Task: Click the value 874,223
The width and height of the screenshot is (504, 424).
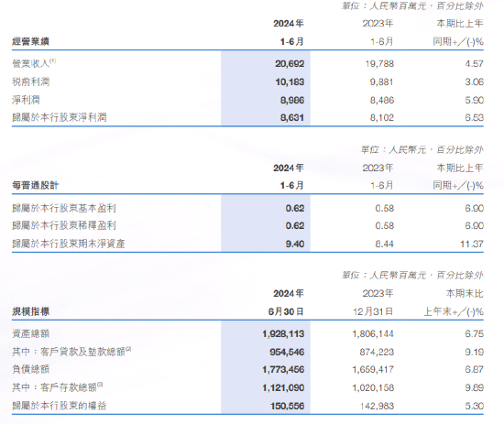Action: (x=377, y=352)
